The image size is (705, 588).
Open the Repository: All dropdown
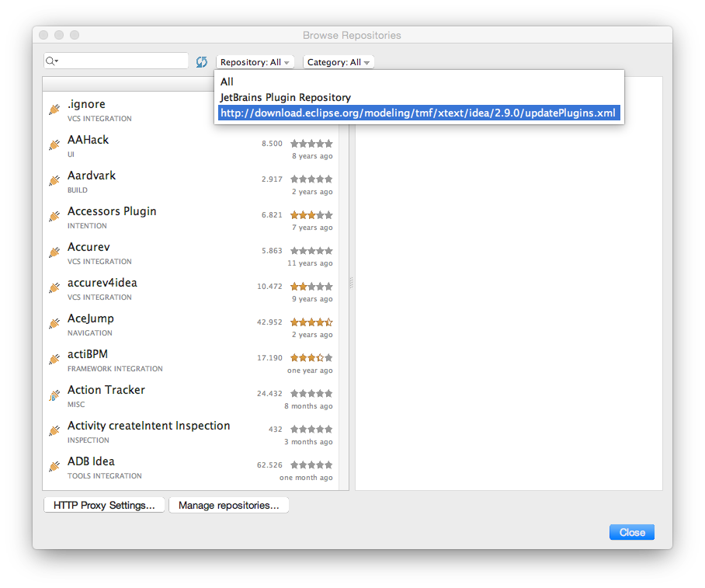(256, 61)
